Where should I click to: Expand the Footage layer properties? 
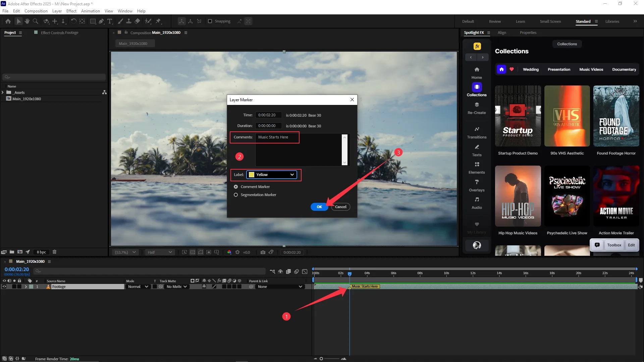click(26, 287)
